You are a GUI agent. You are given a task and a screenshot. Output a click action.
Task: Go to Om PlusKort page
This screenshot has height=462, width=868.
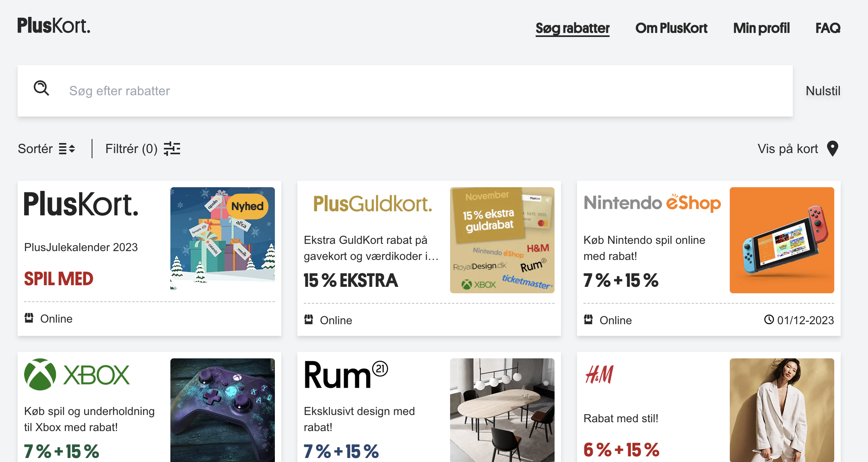pos(671,28)
